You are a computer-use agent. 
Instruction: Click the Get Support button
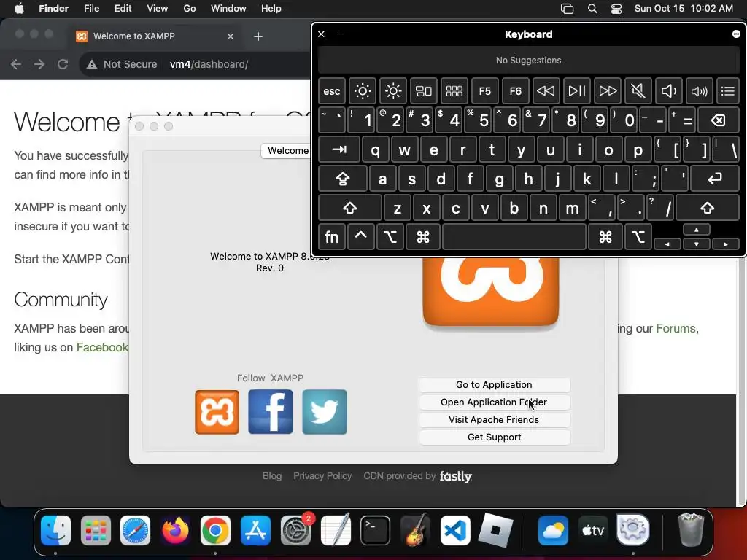(495, 437)
